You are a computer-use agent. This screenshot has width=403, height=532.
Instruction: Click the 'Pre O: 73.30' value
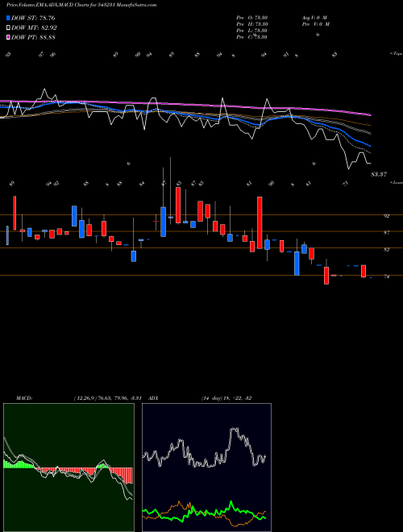[x=252, y=18]
